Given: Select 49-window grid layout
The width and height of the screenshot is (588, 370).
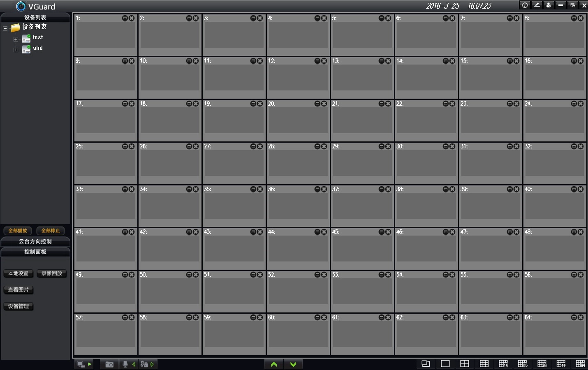Looking at the screenshot, I should [561, 364].
